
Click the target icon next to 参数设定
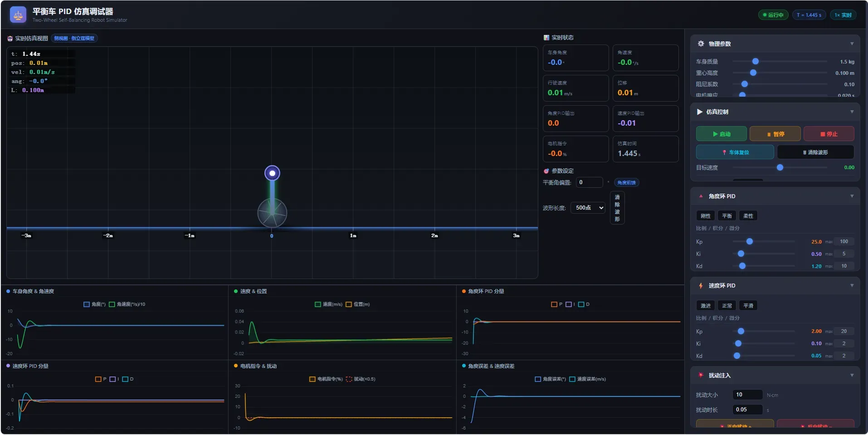(x=546, y=171)
